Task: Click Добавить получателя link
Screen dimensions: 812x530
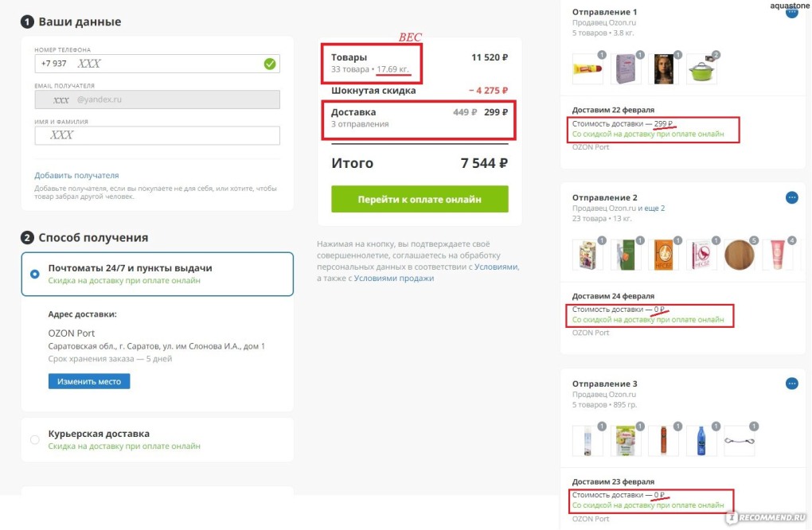Action: (76, 175)
